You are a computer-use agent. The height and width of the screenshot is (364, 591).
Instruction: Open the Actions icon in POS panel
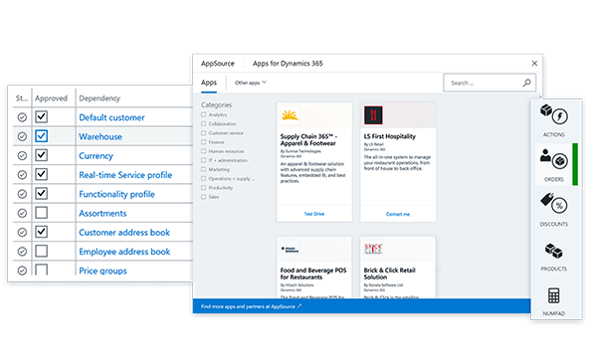(x=553, y=114)
